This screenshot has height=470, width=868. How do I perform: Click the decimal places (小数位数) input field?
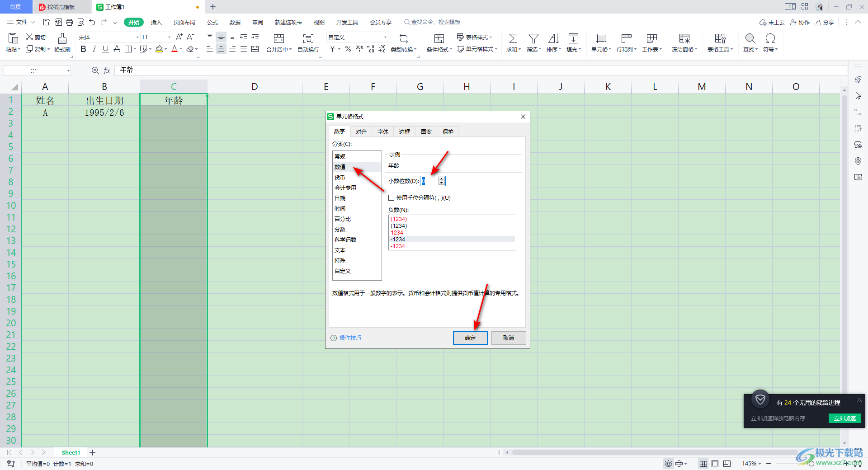pyautogui.click(x=429, y=181)
